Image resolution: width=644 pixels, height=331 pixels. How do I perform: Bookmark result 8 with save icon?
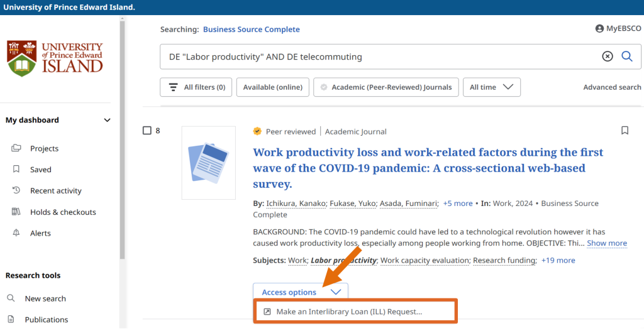click(625, 131)
